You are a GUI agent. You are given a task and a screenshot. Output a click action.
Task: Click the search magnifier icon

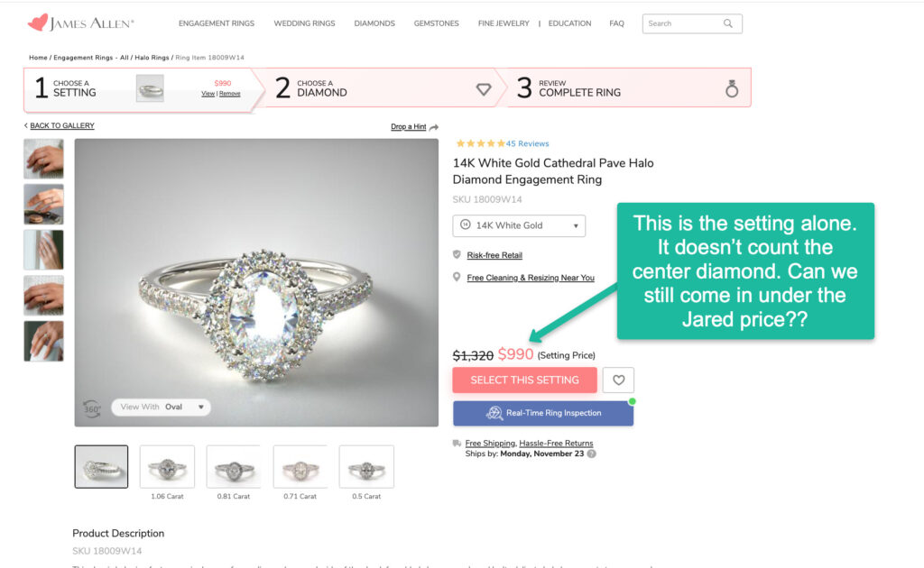click(x=728, y=23)
